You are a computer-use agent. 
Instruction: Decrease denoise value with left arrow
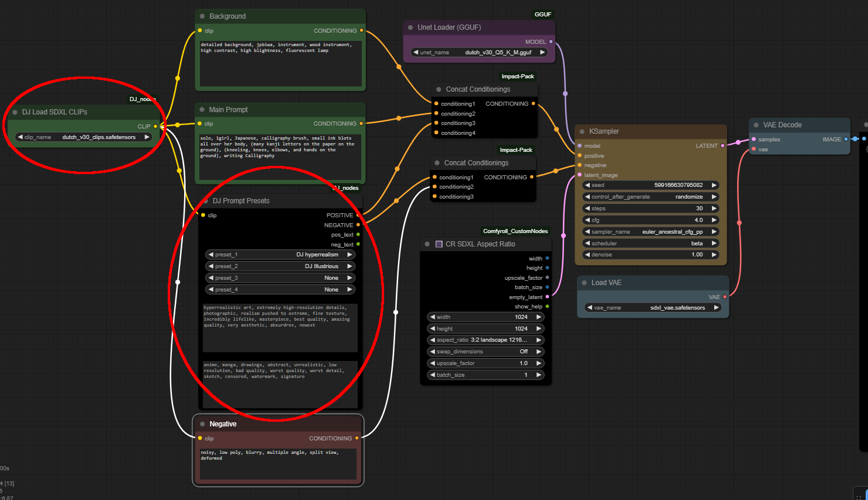pos(587,255)
